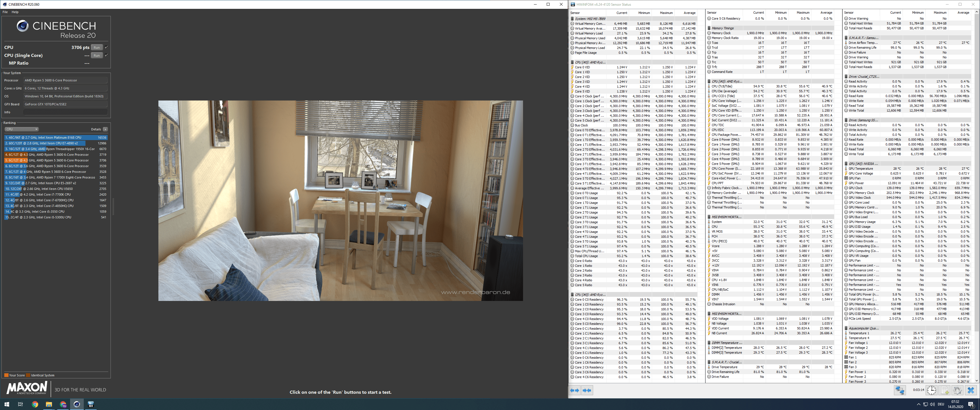The height and width of the screenshot is (410, 980).
Task: Close HWiNFO sensors with blue X icon
Action: click(x=971, y=391)
